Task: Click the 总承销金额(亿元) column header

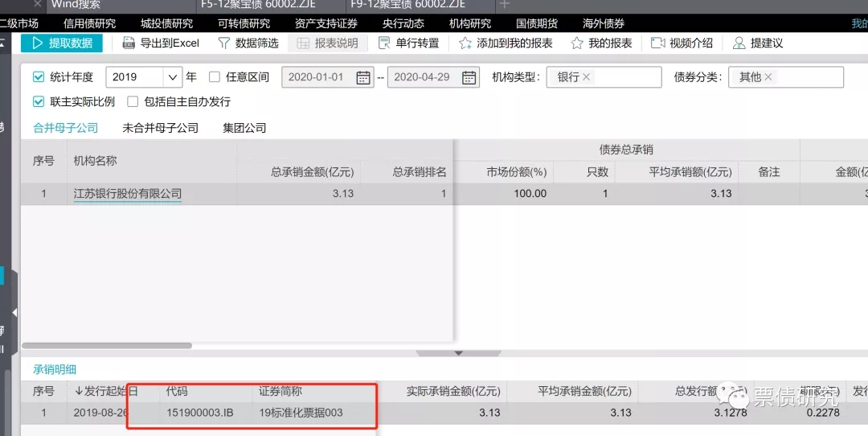Action: [x=312, y=171]
